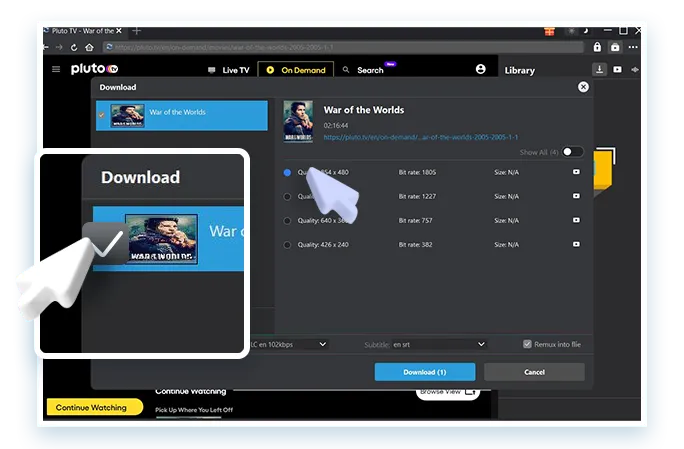Show downloads in the Library panel
The image size is (684, 449).
(x=599, y=69)
